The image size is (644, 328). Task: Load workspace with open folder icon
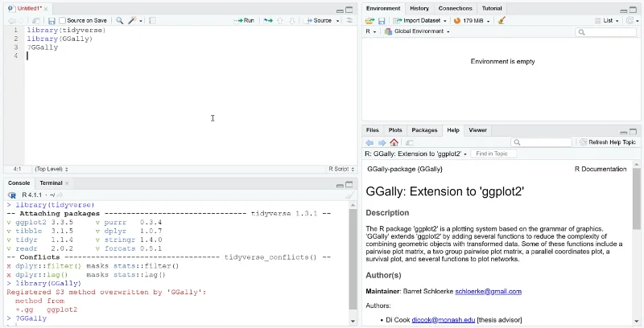coord(369,21)
